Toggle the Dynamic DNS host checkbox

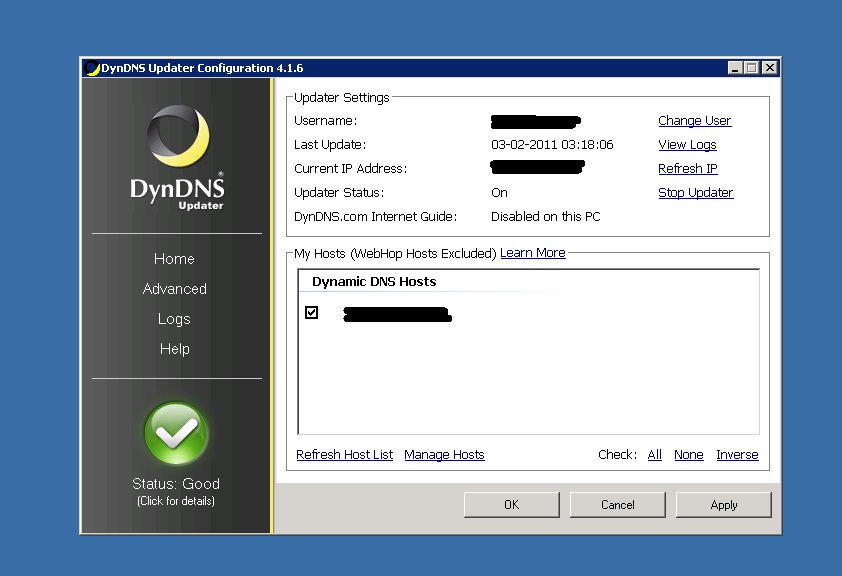pyautogui.click(x=312, y=313)
